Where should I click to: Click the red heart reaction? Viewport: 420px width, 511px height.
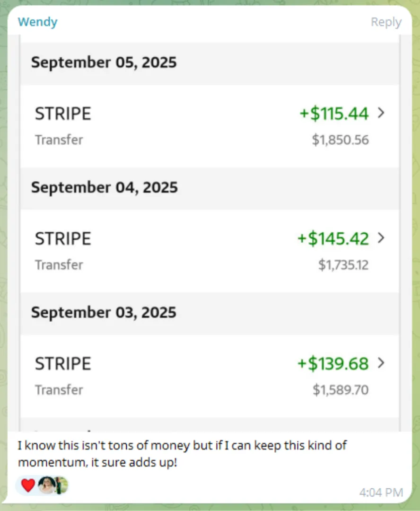click(28, 485)
